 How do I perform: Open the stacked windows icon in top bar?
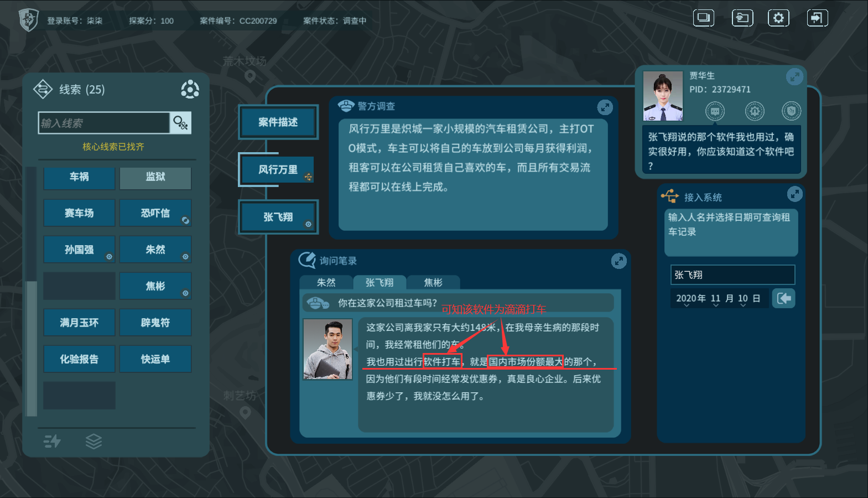click(x=704, y=18)
